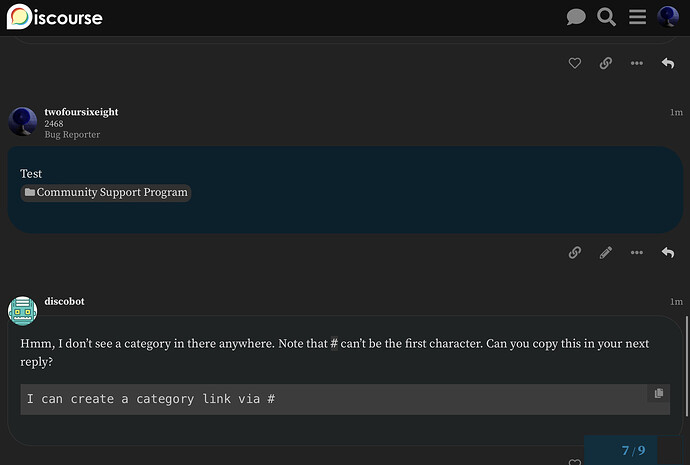Click the page scrollbar on right edge
690x465 pixels.
tap(687, 366)
